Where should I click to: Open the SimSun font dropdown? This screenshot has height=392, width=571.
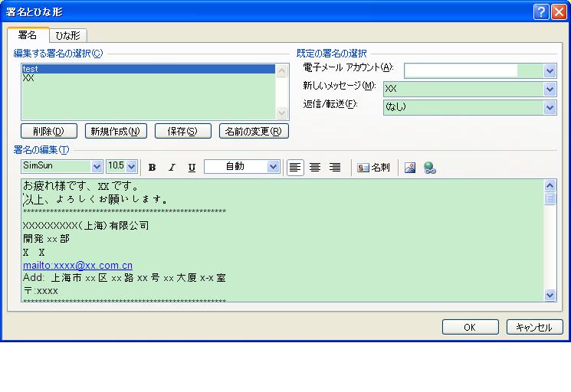(x=97, y=167)
